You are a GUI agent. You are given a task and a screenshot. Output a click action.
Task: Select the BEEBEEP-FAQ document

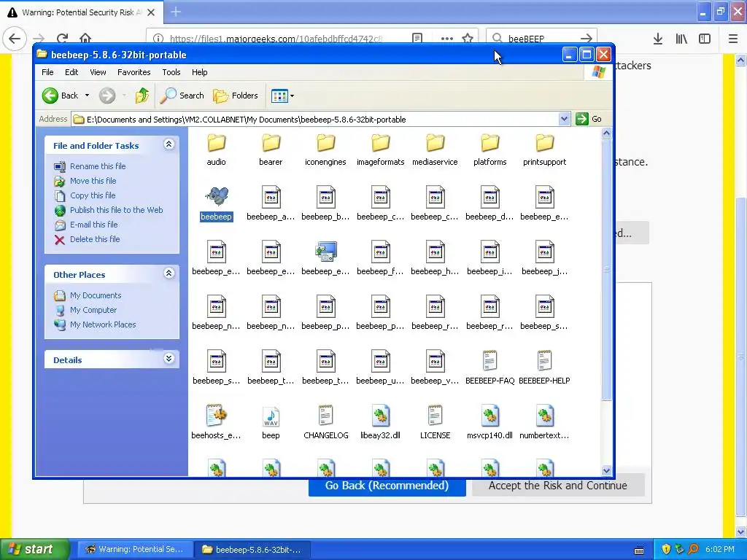coord(489,362)
